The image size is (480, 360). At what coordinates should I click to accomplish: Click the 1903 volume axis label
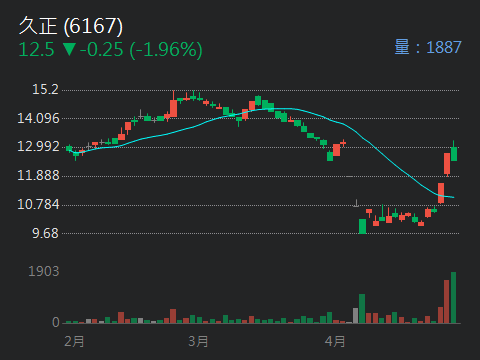[44, 271]
